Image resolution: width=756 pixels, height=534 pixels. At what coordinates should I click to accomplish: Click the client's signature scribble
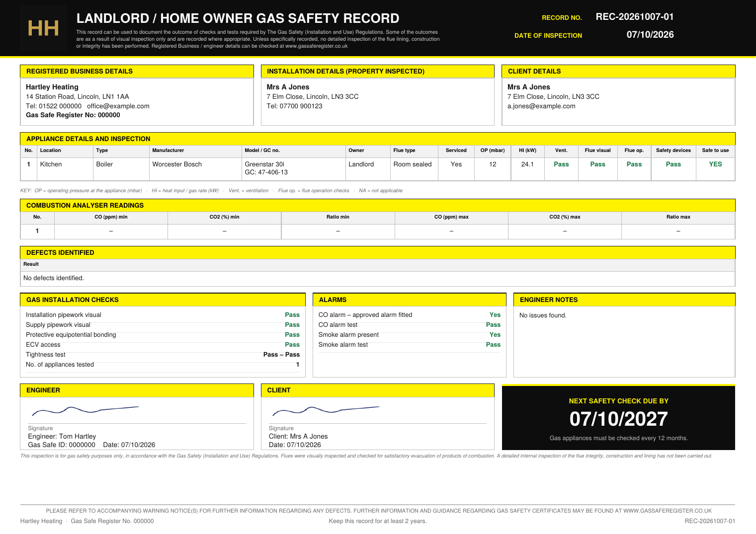(x=326, y=410)
